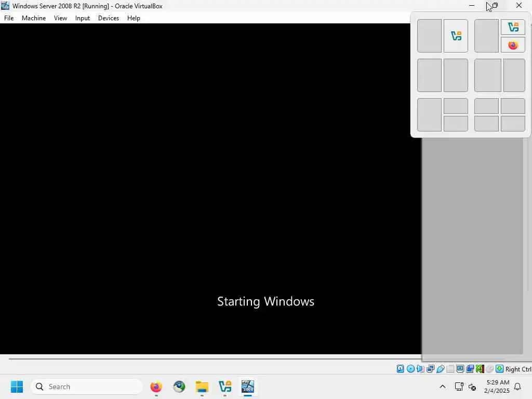Open the Machine menu
This screenshot has height=399, width=532.
point(34,18)
